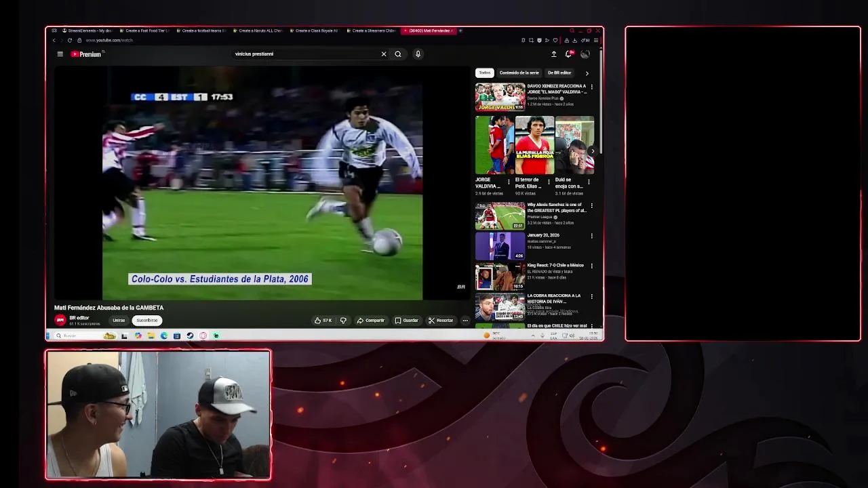Switch to the Create a Clash Royale tab
This screenshot has height=488, width=868.
(x=314, y=30)
